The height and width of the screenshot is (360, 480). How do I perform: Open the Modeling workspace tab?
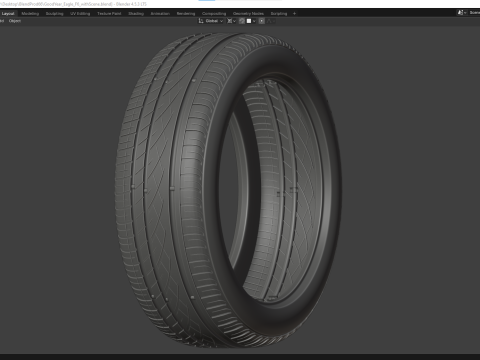tap(30, 14)
